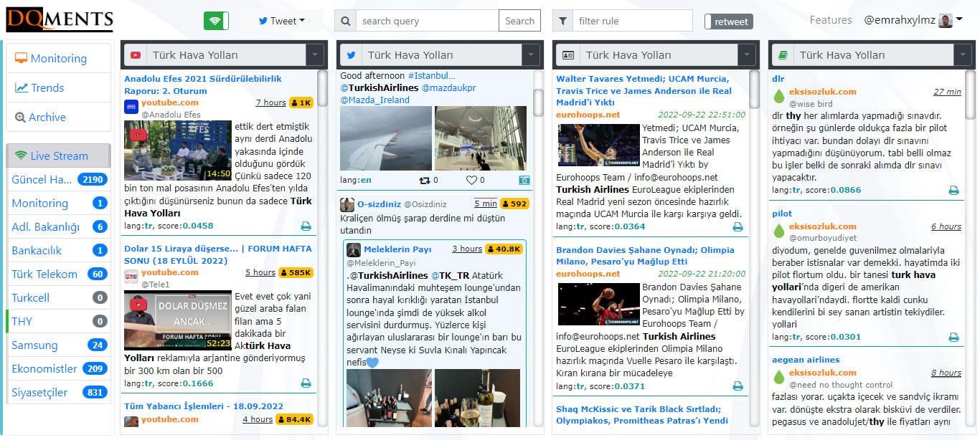Click the Twitter bird icon in second column header

(351, 55)
